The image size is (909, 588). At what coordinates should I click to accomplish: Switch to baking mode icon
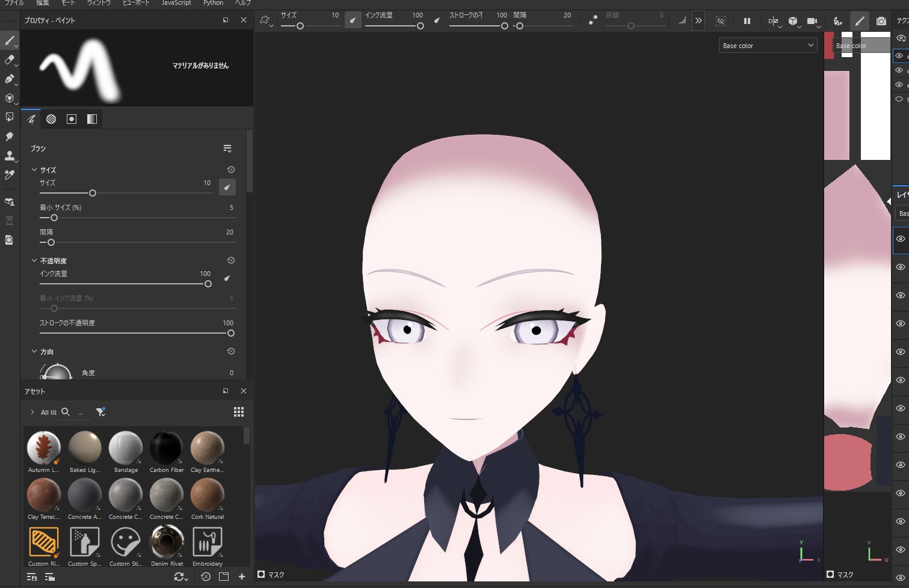838,21
